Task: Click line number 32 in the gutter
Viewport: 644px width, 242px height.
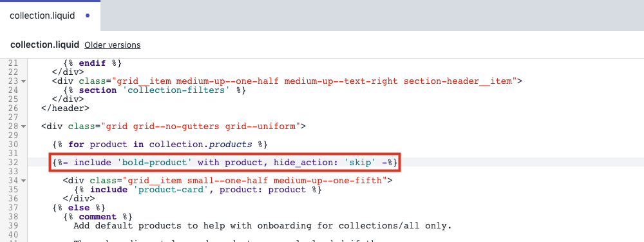Action: coord(14,163)
